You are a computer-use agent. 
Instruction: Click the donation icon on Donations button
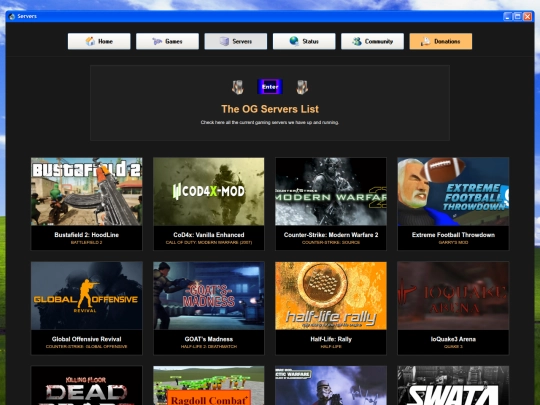pyautogui.click(x=425, y=42)
